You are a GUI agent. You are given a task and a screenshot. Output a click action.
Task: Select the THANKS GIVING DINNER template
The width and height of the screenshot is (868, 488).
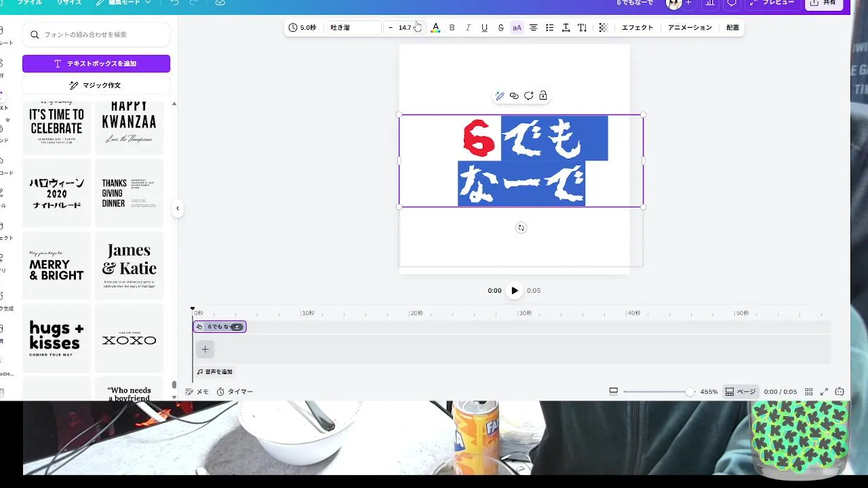(x=129, y=193)
